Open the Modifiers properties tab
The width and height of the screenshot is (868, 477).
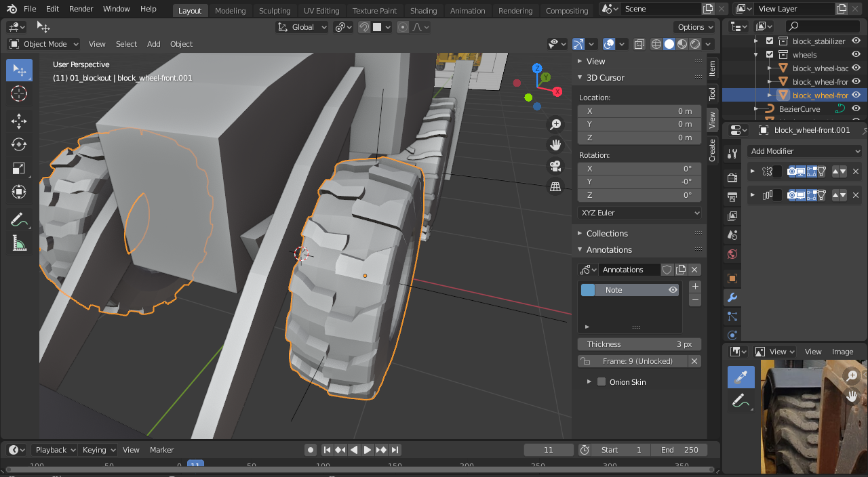point(732,297)
